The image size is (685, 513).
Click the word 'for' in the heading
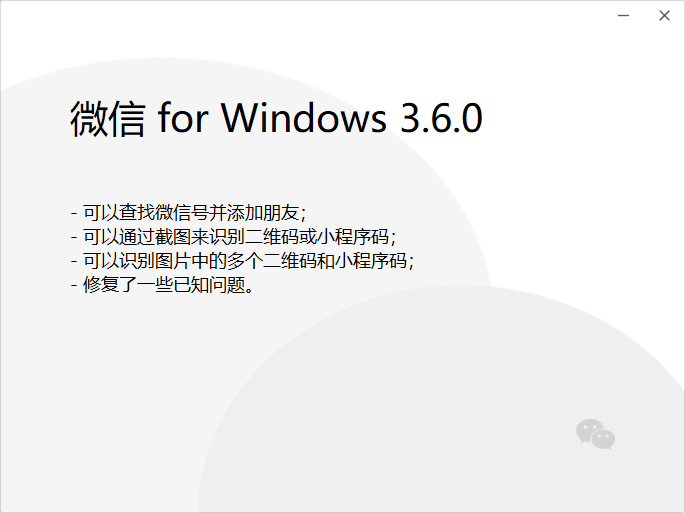tap(183, 118)
